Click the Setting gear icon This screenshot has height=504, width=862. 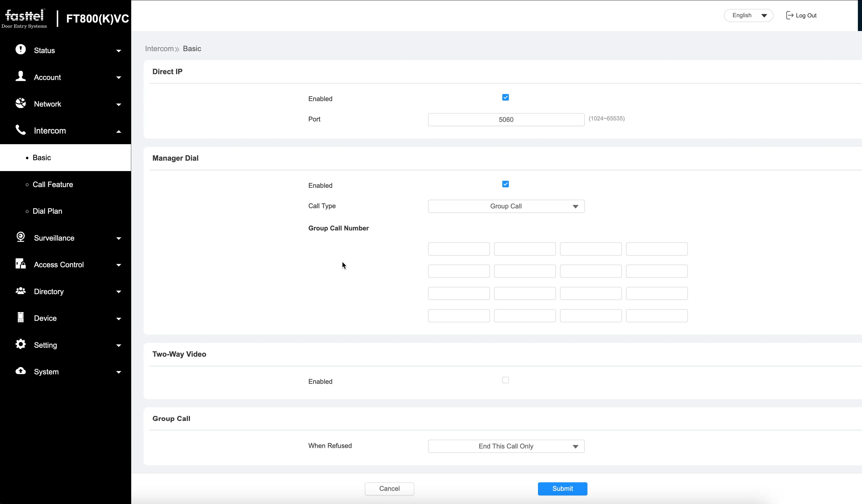coord(21,344)
